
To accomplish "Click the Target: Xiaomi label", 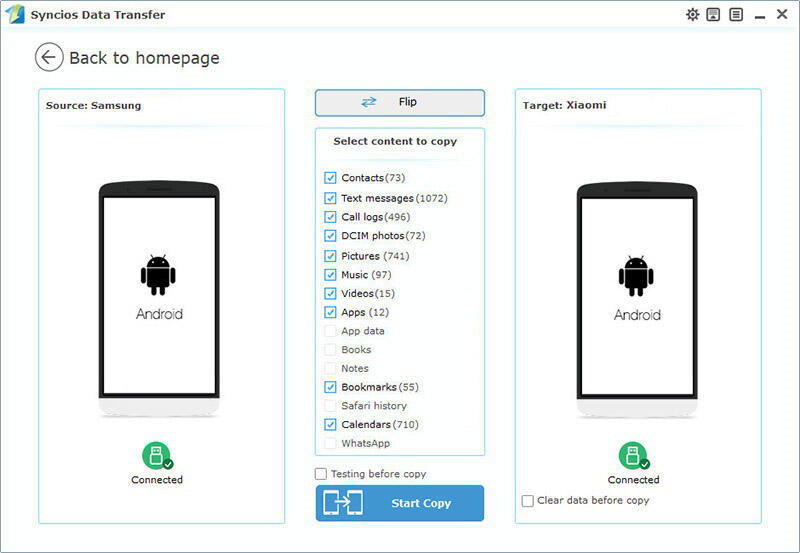I will pyautogui.click(x=564, y=105).
